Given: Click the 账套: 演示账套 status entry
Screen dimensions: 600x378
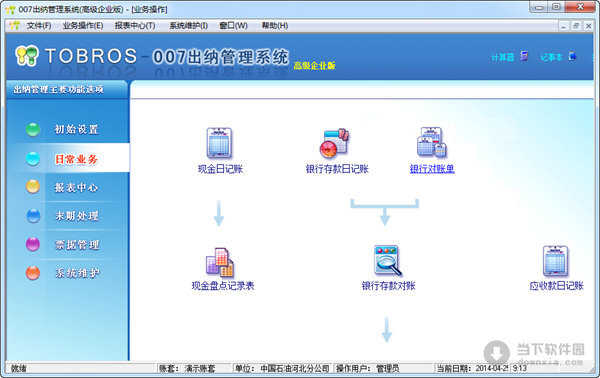Looking at the screenshot, I should (194, 368).
